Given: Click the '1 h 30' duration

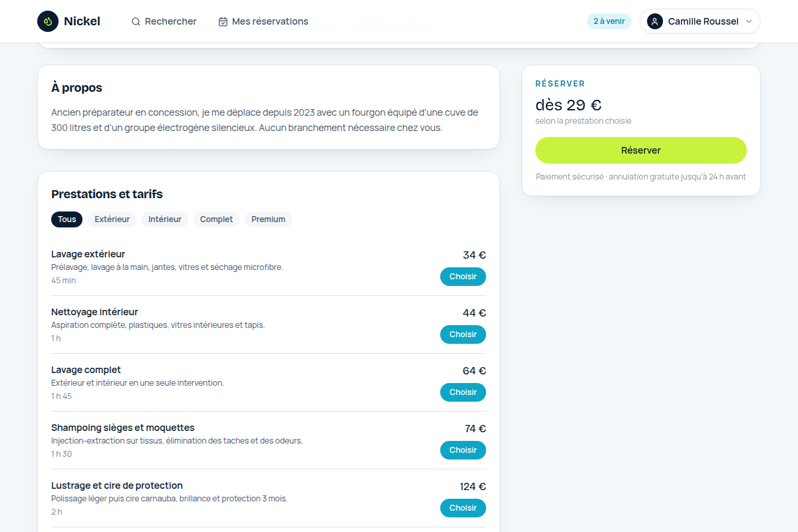Looking at the screenshot, I should point(61,454).
